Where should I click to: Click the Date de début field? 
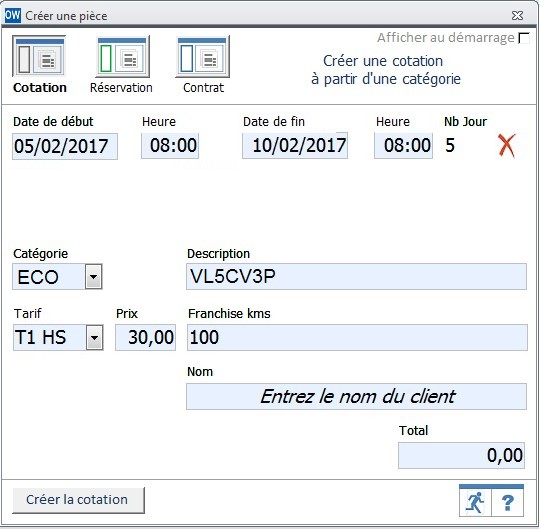tap(65, 146)
